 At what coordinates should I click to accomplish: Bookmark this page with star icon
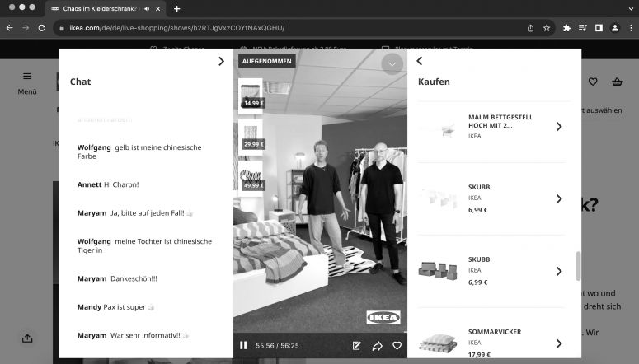(546, 27)
